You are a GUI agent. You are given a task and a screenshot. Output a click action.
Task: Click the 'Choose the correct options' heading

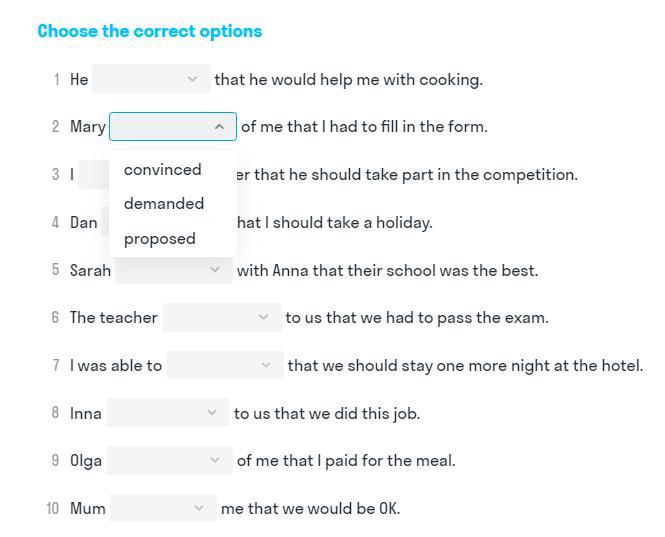[x=150, y=31]
